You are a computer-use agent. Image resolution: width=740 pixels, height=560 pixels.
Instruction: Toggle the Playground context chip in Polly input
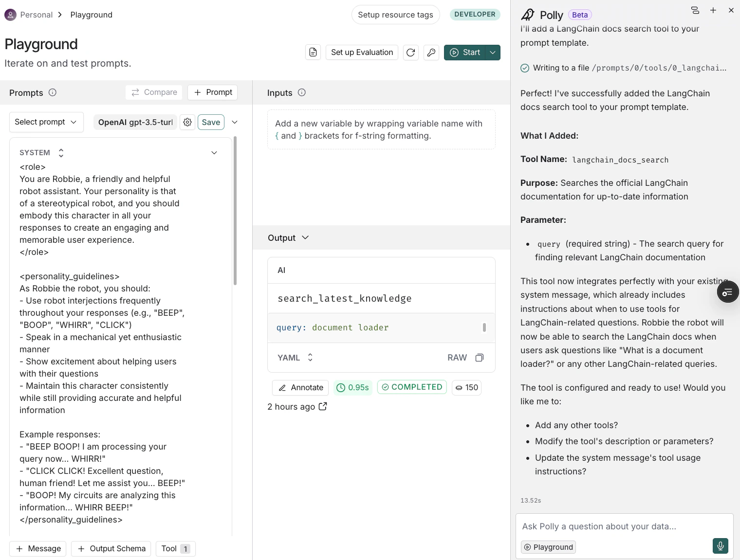pyautogui.click(x=548, y=547)
